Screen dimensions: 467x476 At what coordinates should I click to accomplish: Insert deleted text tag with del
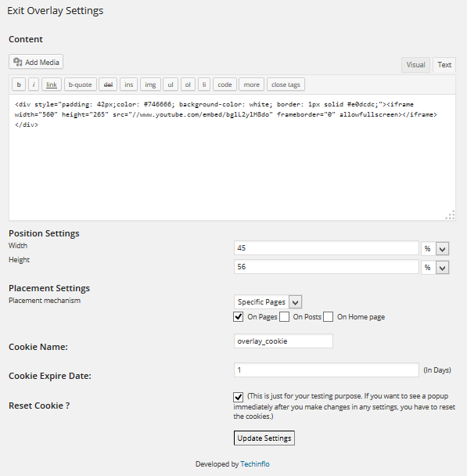click(108, 85)
